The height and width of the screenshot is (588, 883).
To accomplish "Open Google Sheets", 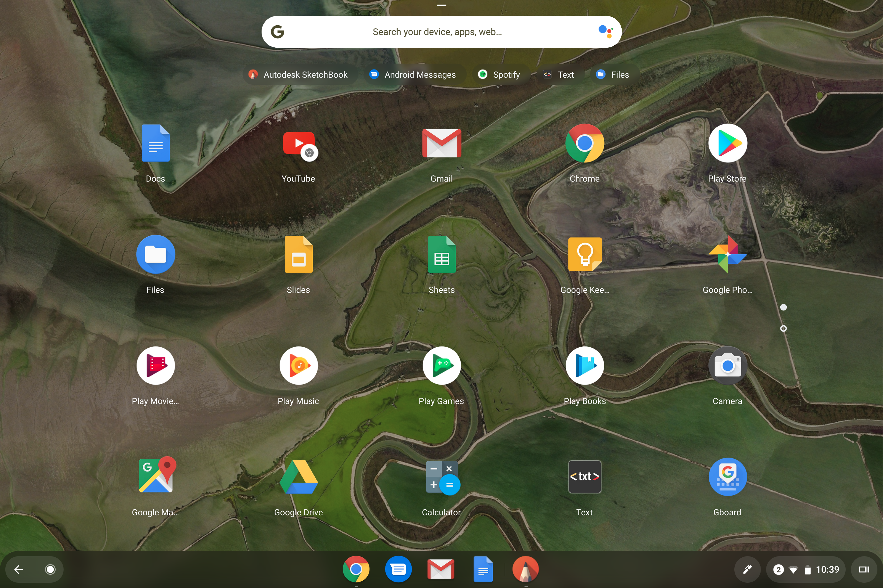I will 442,254.
